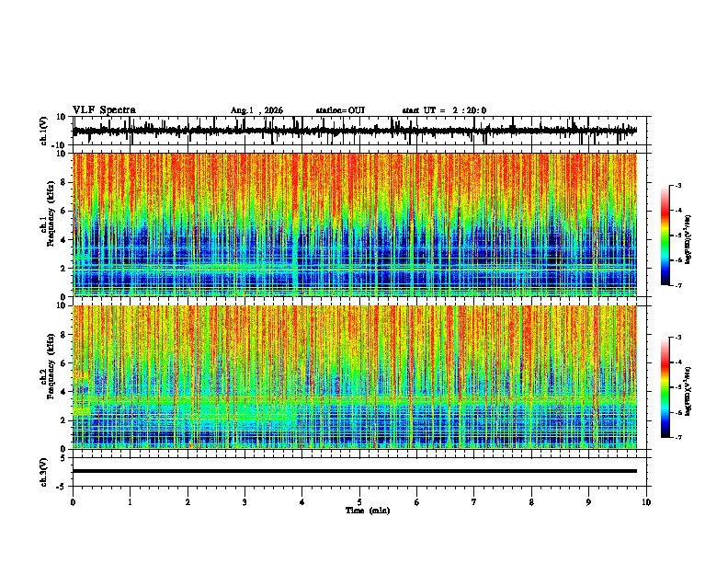Screen dimensions: 728x563
Task: Click time axis tick label 5
Action: click(359, 502)
